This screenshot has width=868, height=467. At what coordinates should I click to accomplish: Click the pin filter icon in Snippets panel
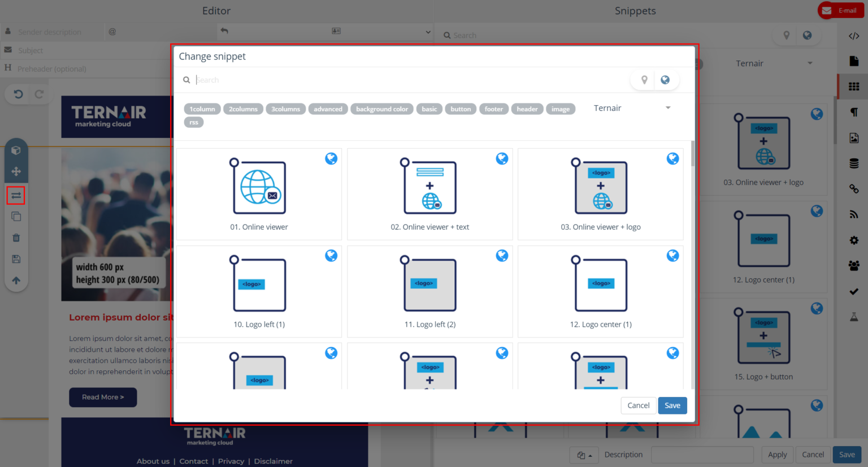click(x=786, y=35)
